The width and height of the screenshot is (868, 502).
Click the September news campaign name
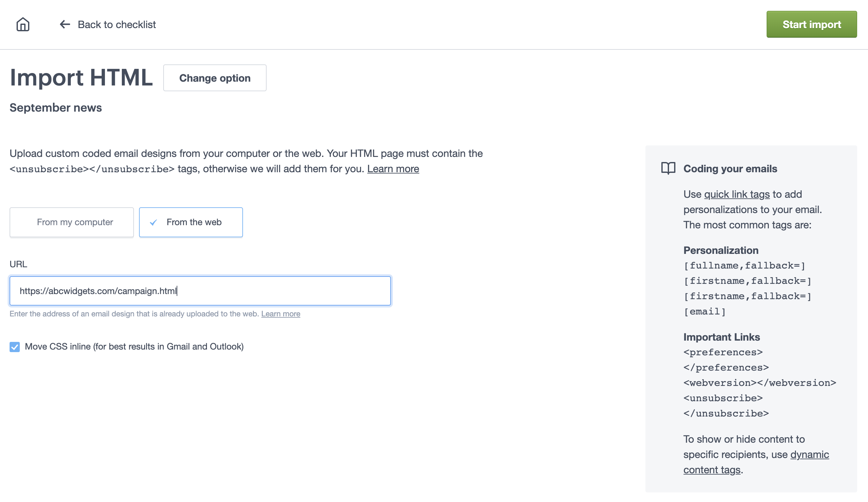pyautogui.click(x=55, y=107)
